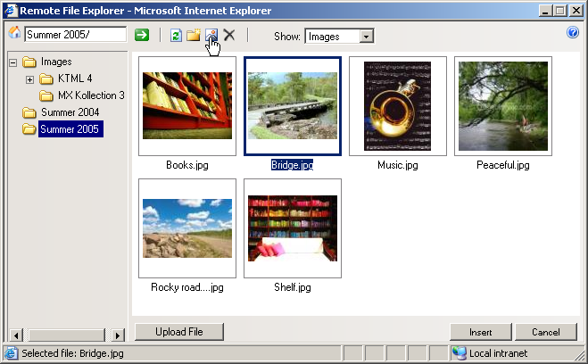Screen dimensions: 588x364
Task: Click the Peaceful.jpg file name
Action: 503,165
